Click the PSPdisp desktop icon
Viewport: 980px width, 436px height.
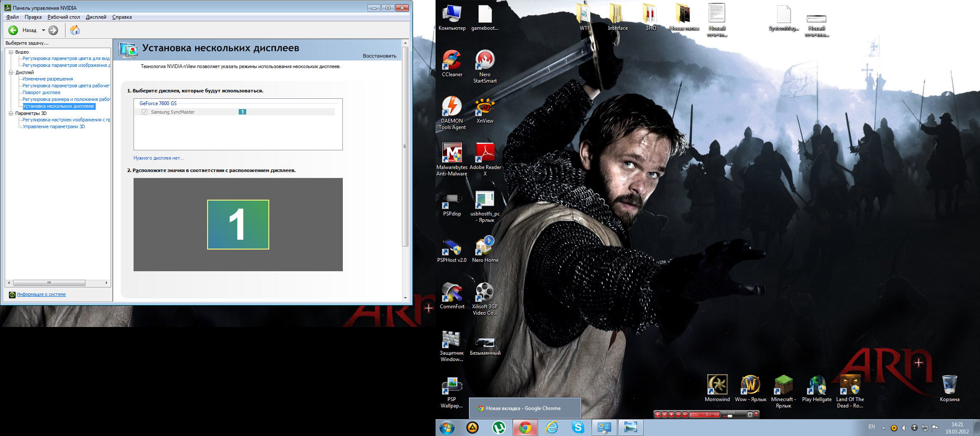[x=452, y=204]
